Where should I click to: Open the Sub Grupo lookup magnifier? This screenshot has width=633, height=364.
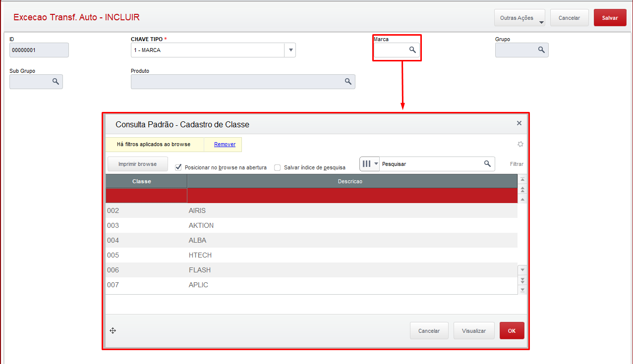pos(56,82)
